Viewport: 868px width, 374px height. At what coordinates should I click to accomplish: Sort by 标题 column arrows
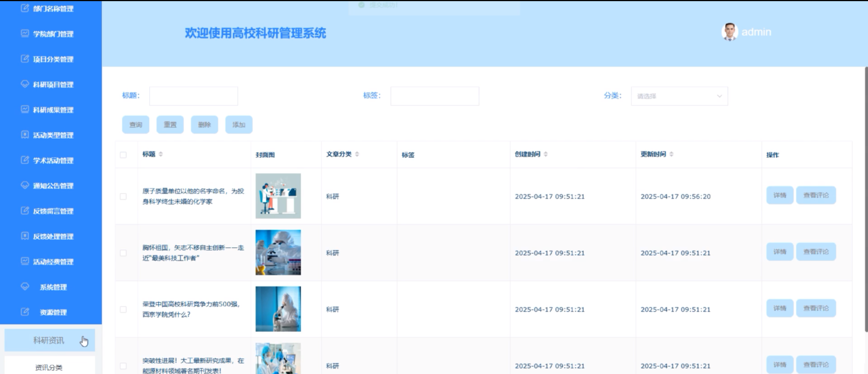coord(161,154)
